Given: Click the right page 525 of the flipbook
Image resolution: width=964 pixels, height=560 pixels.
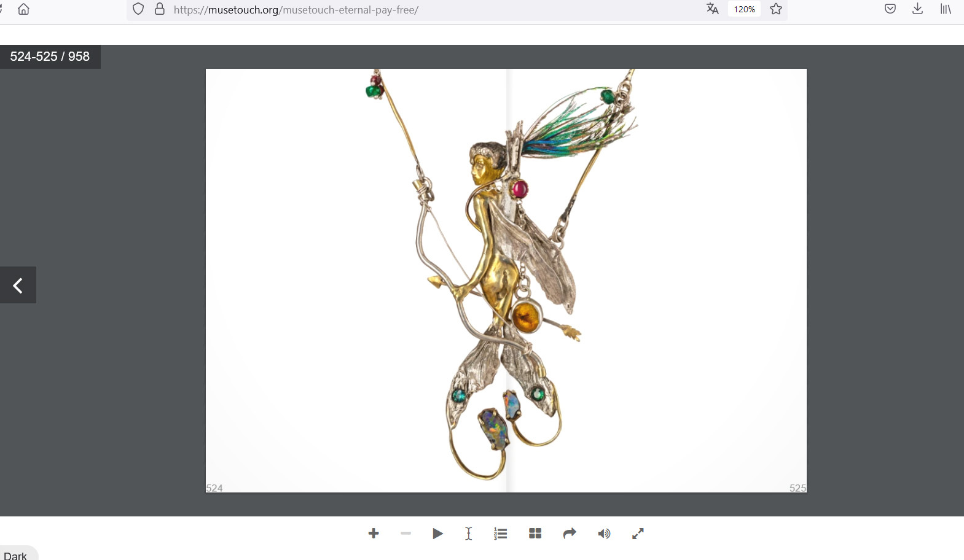Looking at the screenshot, I should pos(656,281).
